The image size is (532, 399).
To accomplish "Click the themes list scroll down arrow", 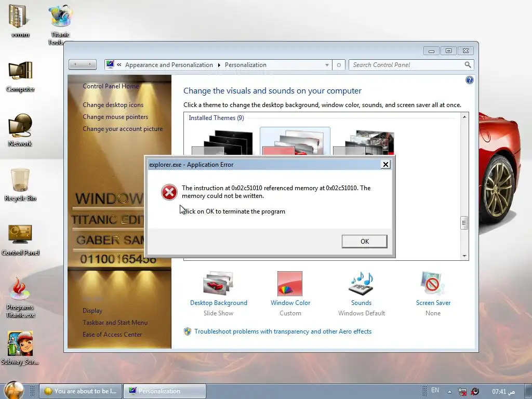I will 464,256.
